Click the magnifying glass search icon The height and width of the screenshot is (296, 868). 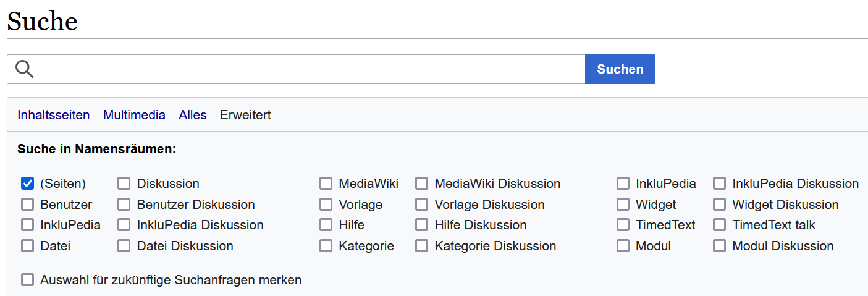coord(25,69)
